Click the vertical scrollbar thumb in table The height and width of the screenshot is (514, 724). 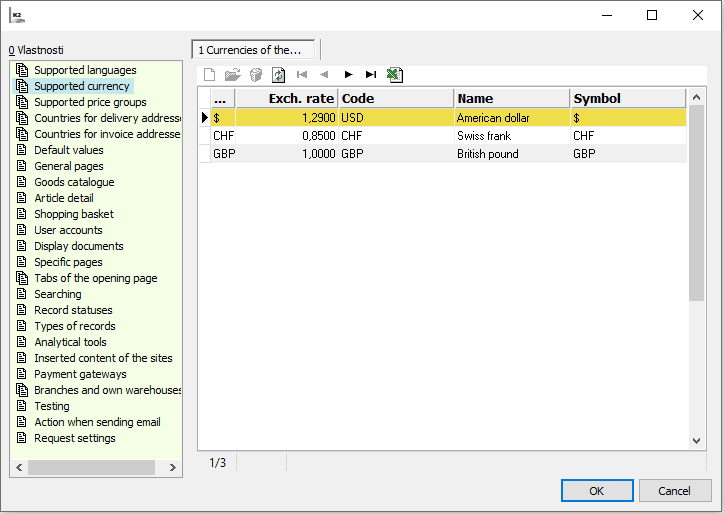696,203
